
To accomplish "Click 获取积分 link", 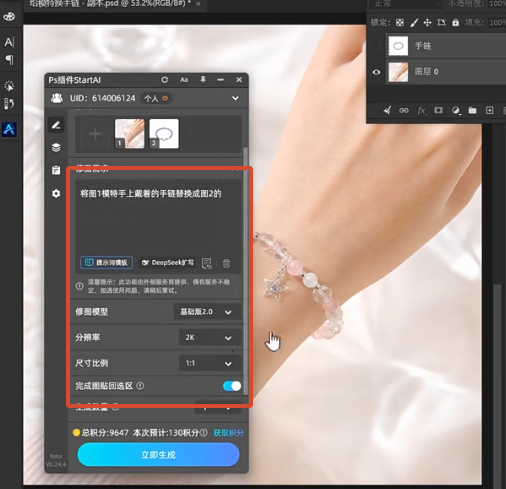I will click(228, 433).
